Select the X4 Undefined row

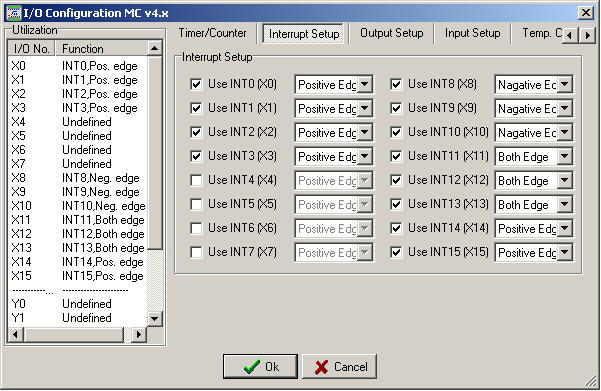(77, 122)
